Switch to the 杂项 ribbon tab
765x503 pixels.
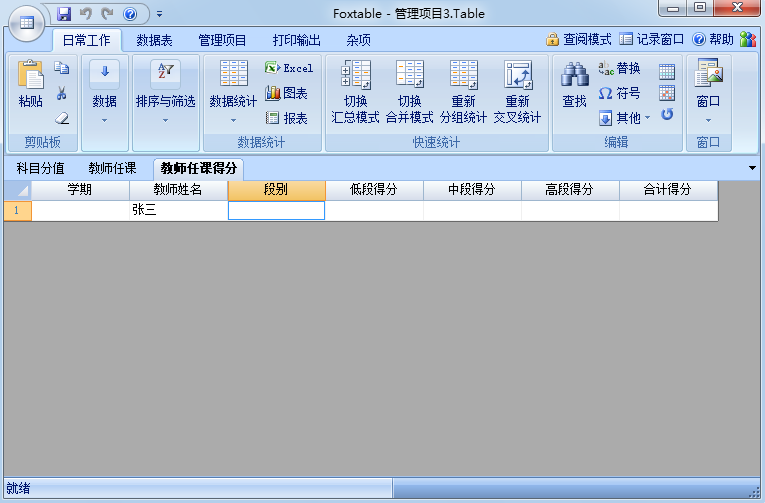click(358, 40)
